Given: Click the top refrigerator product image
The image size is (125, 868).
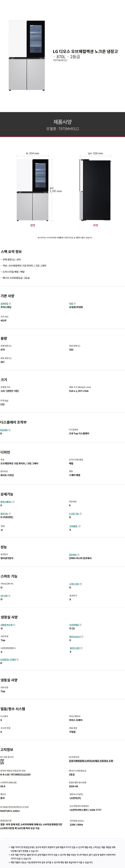Looking at the screenshot, I should 27,56.
